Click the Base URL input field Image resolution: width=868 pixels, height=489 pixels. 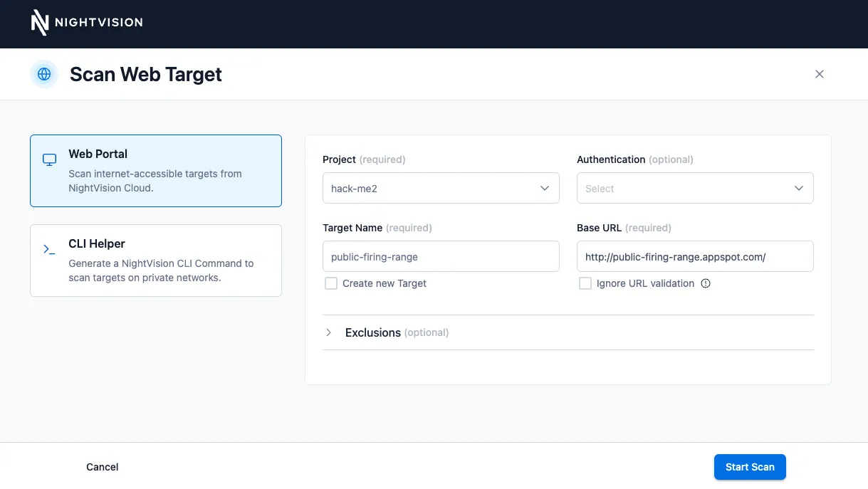tap(695, 256)
